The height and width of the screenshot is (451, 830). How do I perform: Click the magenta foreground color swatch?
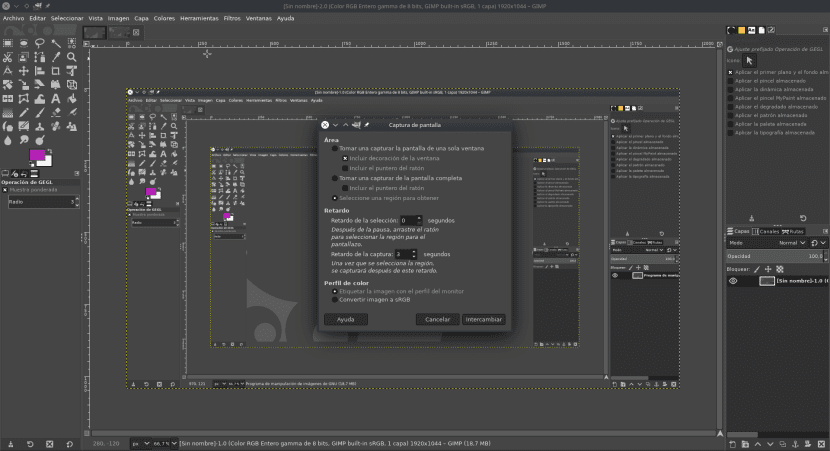tap(39, 157)
